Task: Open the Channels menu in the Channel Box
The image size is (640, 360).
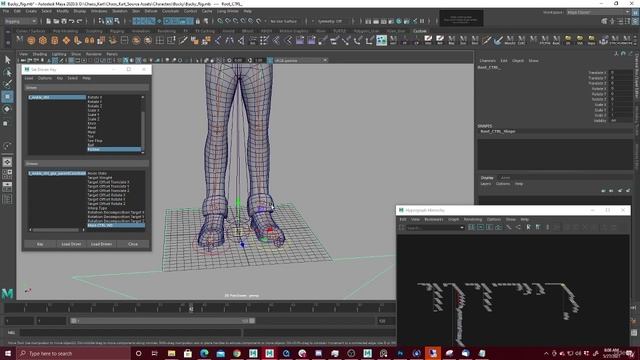Action: [x=487, y=61]
